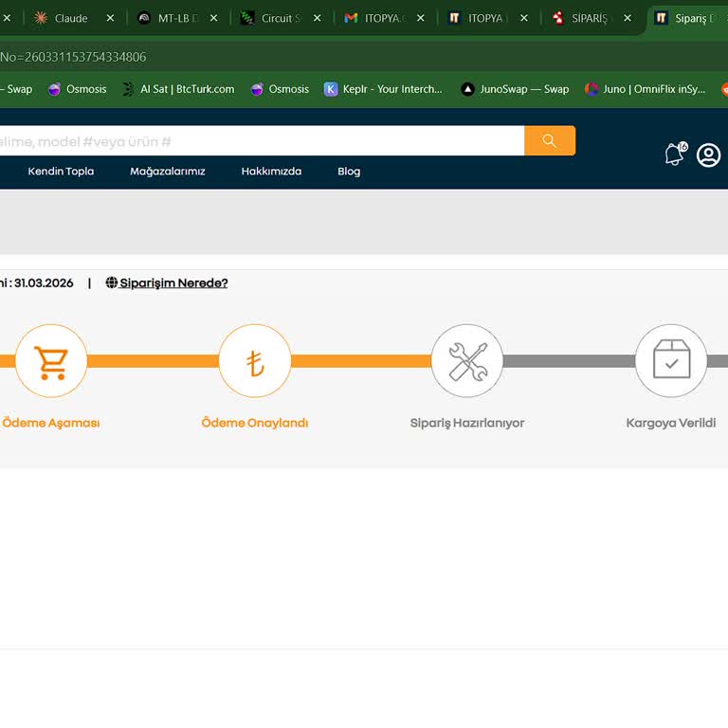Click the globe icon beside Siparişim Nerede

coord(112,282)
